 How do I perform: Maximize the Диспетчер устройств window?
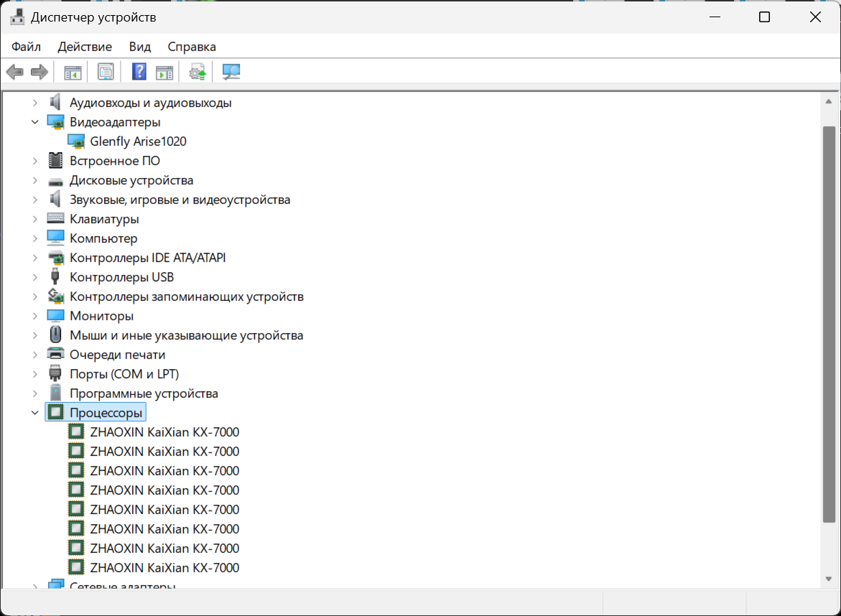[764, 17]
